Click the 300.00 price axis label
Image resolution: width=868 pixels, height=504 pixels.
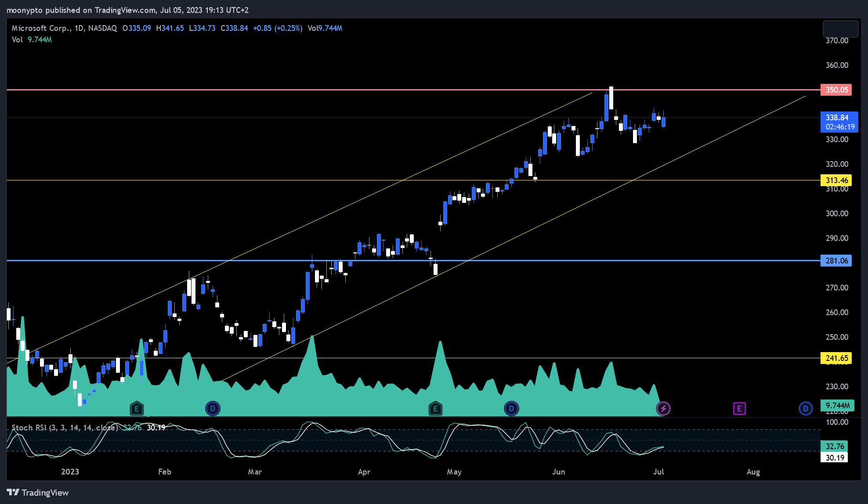click(x=837, y=214)
